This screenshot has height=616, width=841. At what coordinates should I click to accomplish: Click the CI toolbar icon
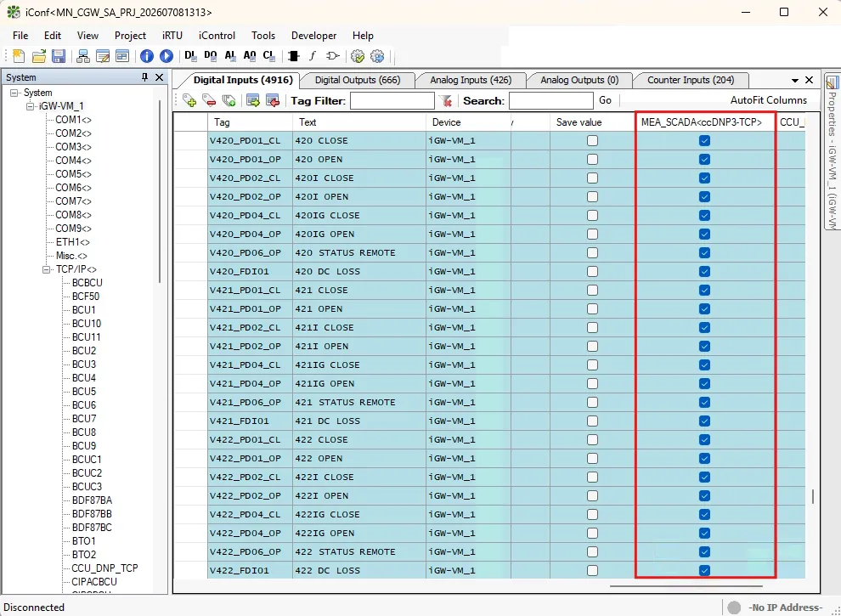[268, 55]
